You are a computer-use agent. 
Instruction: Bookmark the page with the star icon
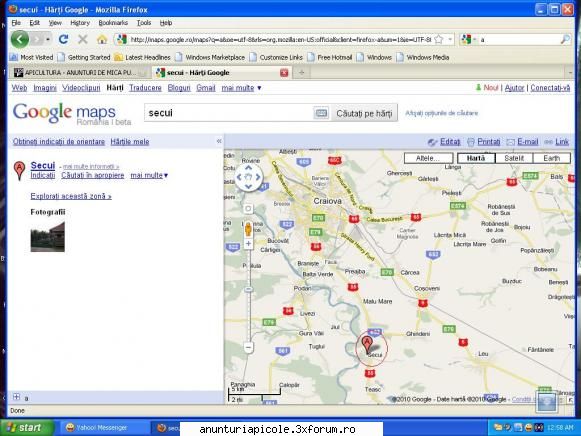tap(439, 39)
